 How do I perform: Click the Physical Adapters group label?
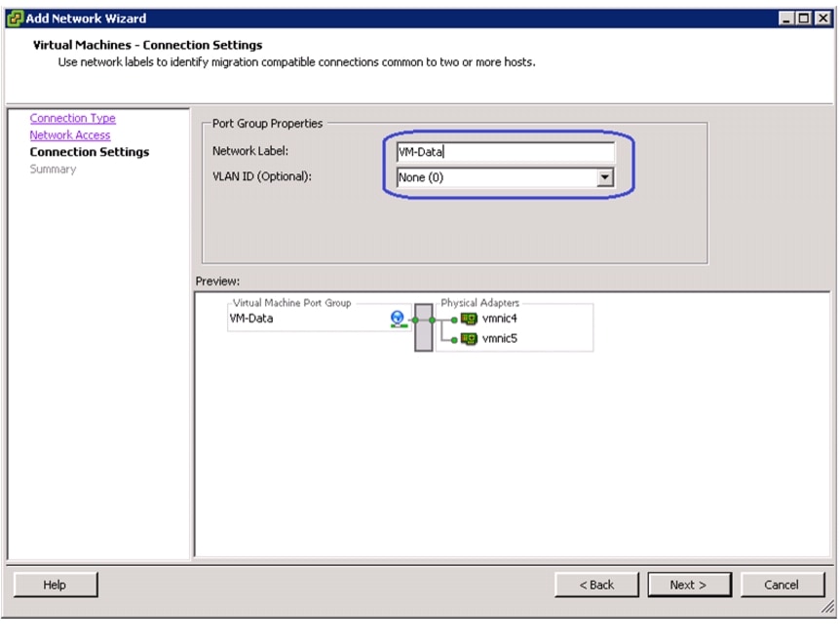(479, 303)
